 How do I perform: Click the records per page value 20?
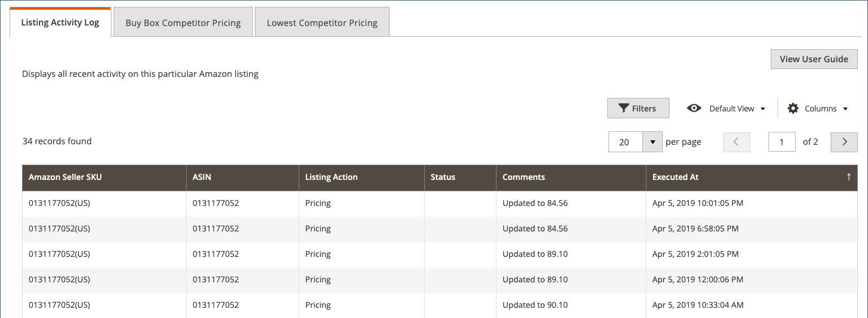point(625,142)
